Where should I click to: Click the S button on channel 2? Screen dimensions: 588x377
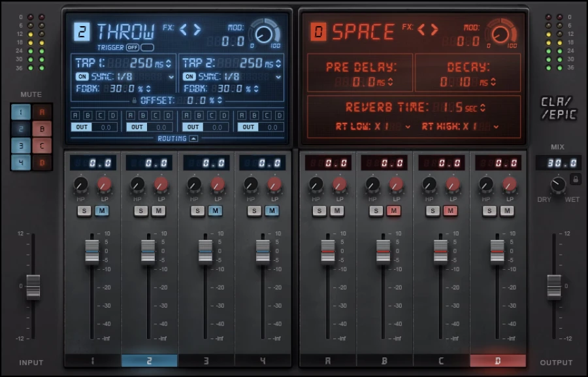[141, 211]
